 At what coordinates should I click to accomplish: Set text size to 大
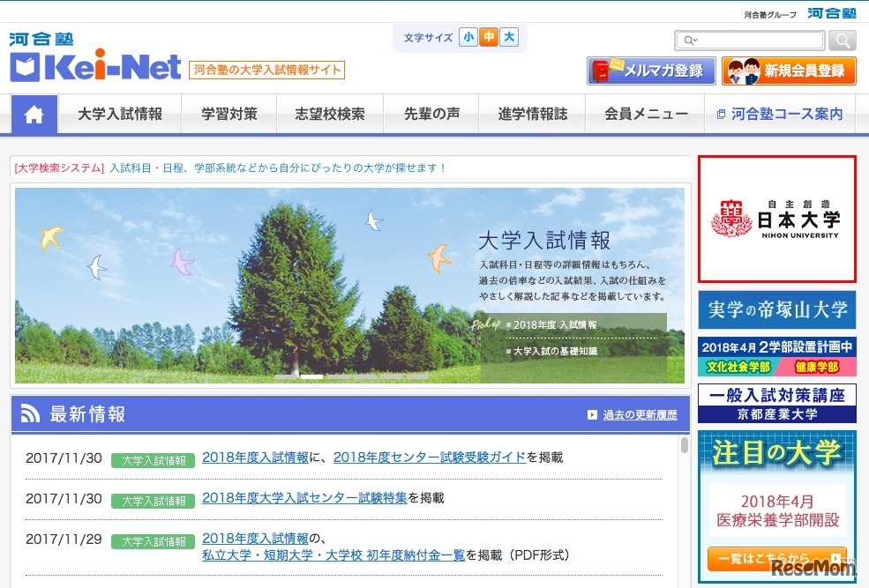point(509,37)
